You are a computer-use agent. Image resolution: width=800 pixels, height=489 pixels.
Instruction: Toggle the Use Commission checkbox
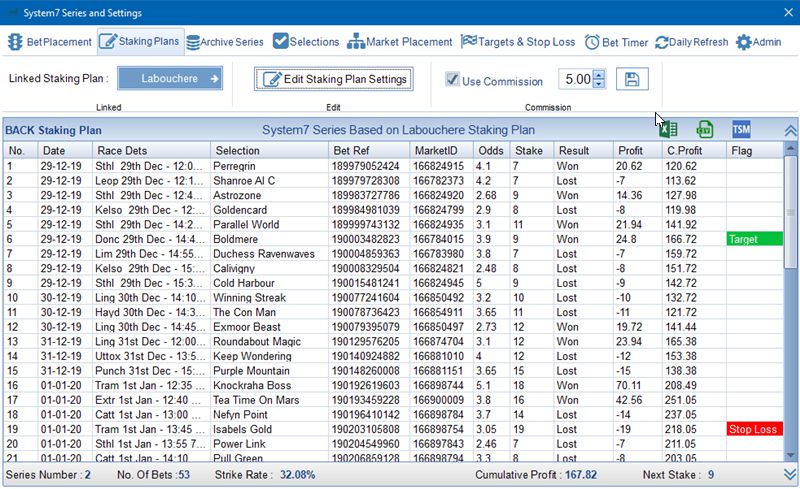(x=452, y=79)
